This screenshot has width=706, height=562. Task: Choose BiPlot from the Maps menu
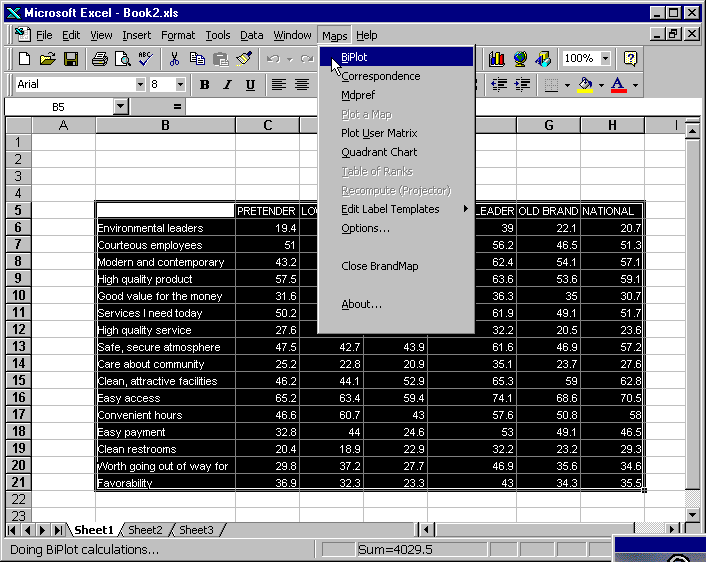[396, 57]
